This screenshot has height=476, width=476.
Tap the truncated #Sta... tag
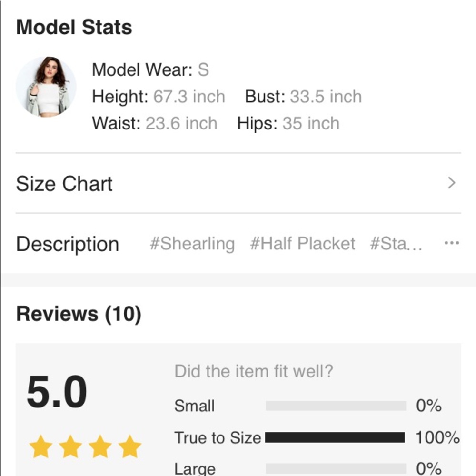point(396,244)
